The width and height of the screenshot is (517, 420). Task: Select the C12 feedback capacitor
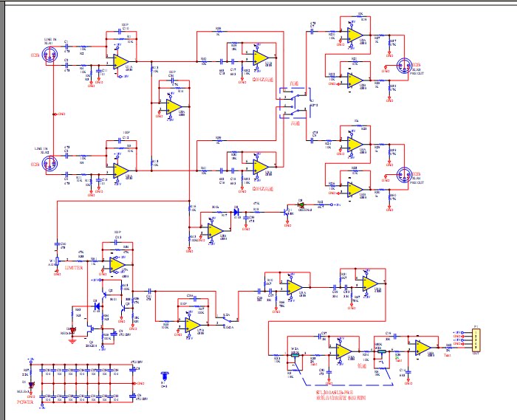click(x=120, y=141)
